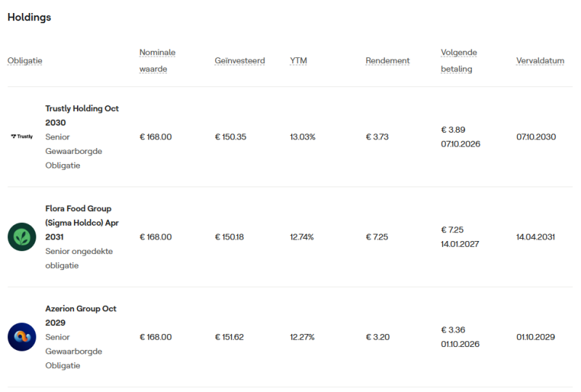This screenshot has height=392, width=581.
Task: Click the Flora Food Group green leaf logo
Action: tap(22, 237)
